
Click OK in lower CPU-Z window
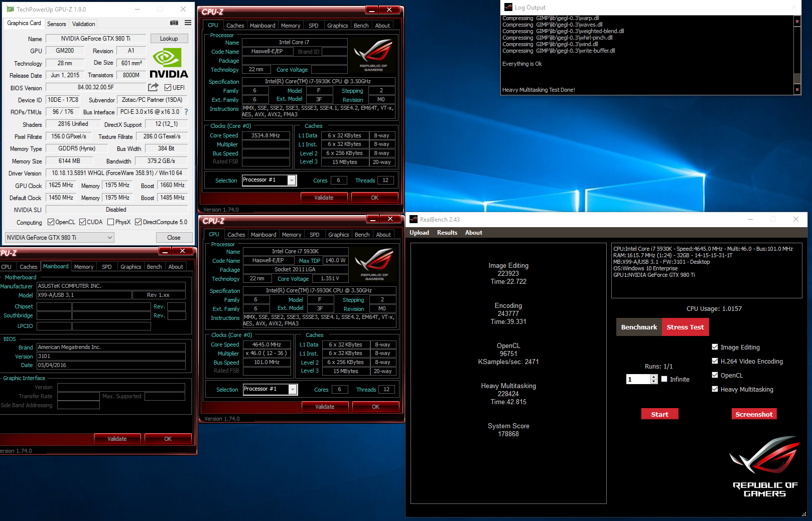(376, 407)
